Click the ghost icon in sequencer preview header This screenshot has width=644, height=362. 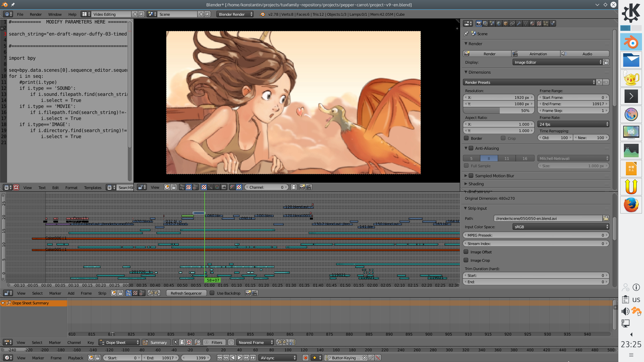pos(294,187)
